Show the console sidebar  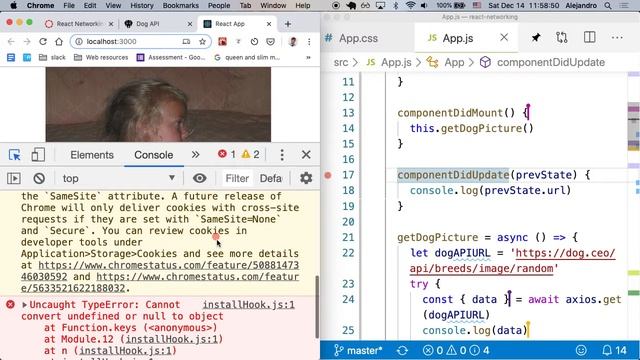[14, 178]
